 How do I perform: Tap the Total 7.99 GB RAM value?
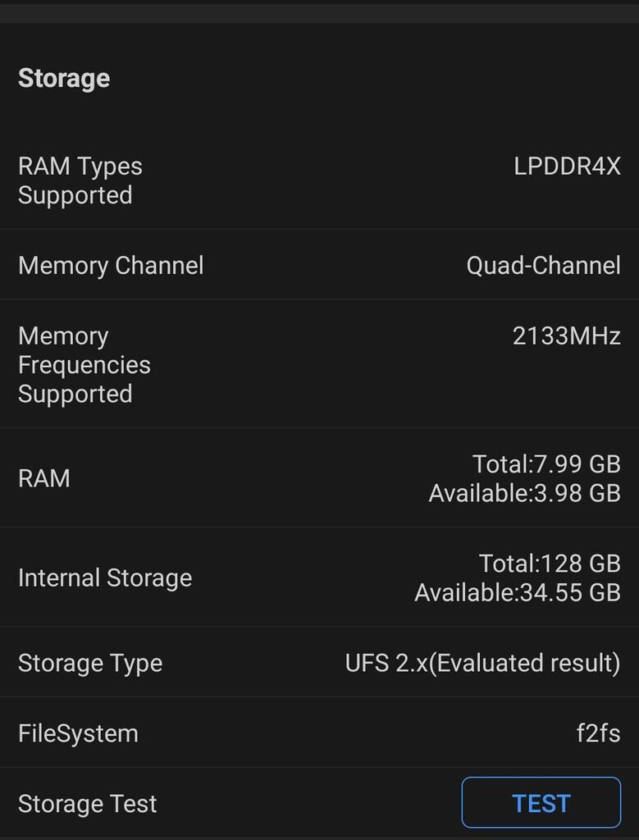[546, 464]
